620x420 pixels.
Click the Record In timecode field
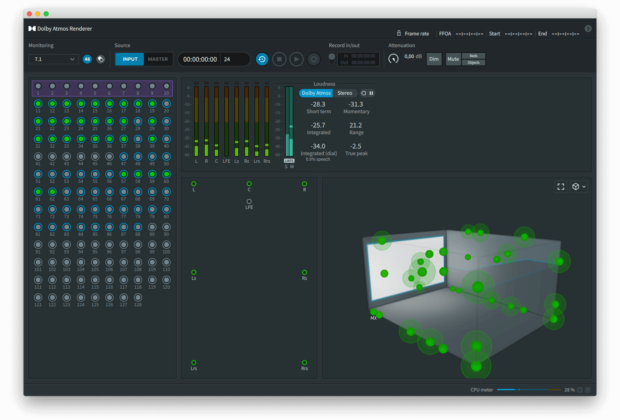[x=360, y=56]
